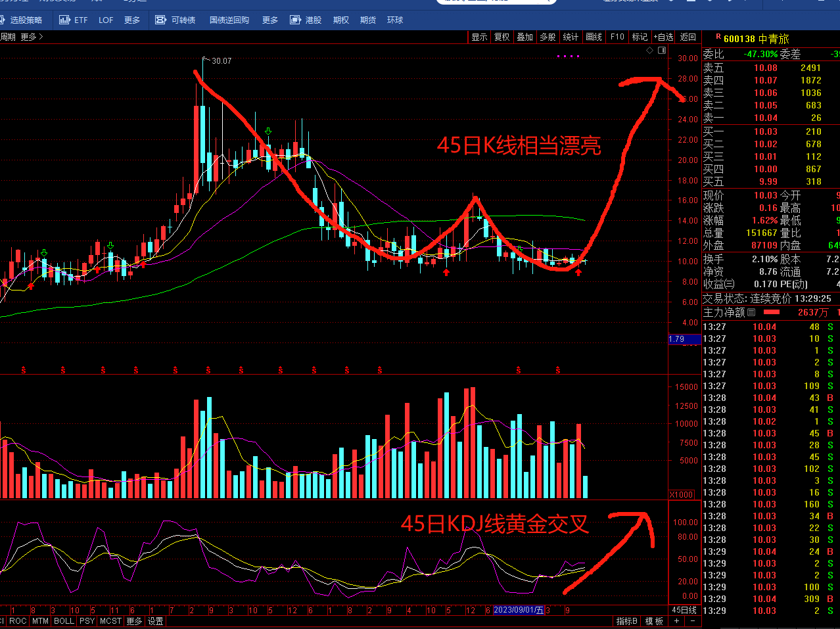Select the PSY indicator tab
Image resolution: width=840 pixels, height=629 pixels.
pos(87,621)
